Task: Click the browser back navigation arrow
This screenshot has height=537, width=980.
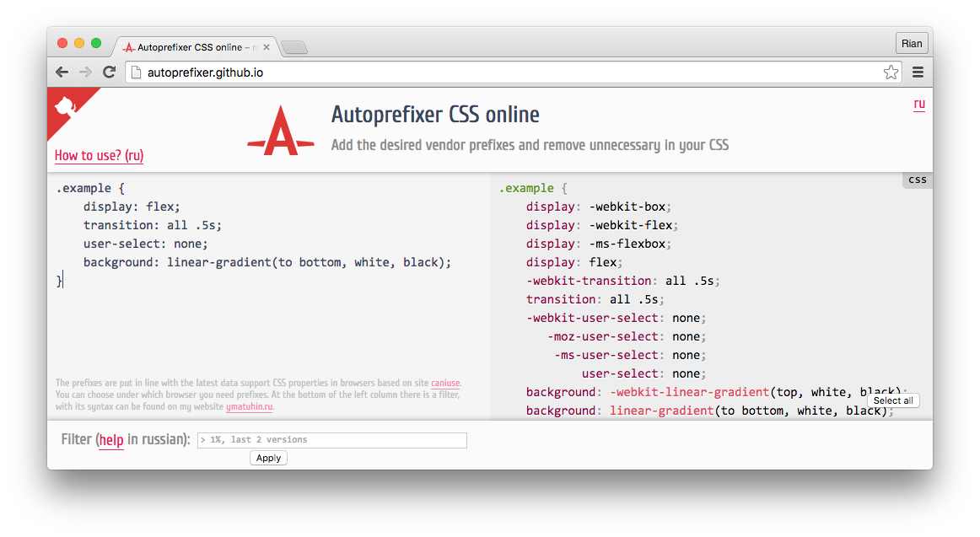Action: click(x=62, y=72)
